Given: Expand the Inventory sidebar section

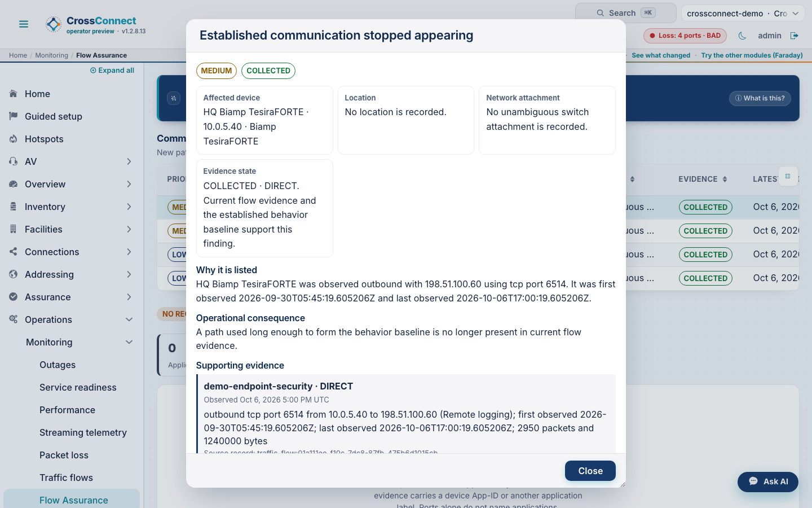Looking at the screenshot, I should pos(72,207).
